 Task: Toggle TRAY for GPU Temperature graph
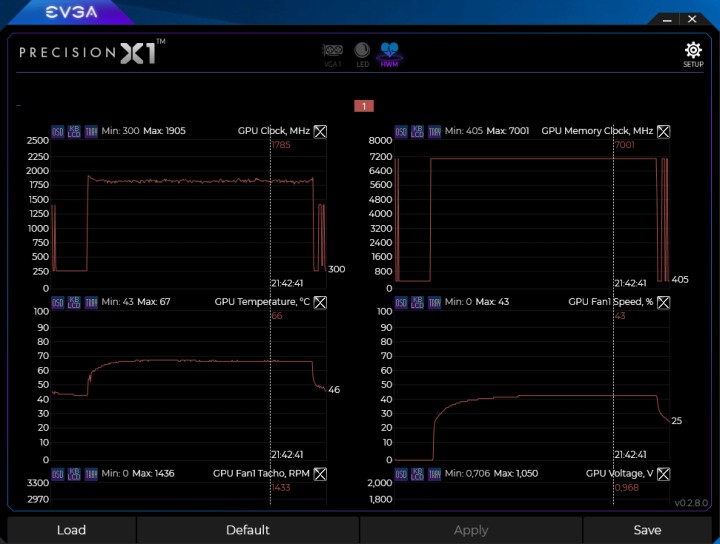91,303
